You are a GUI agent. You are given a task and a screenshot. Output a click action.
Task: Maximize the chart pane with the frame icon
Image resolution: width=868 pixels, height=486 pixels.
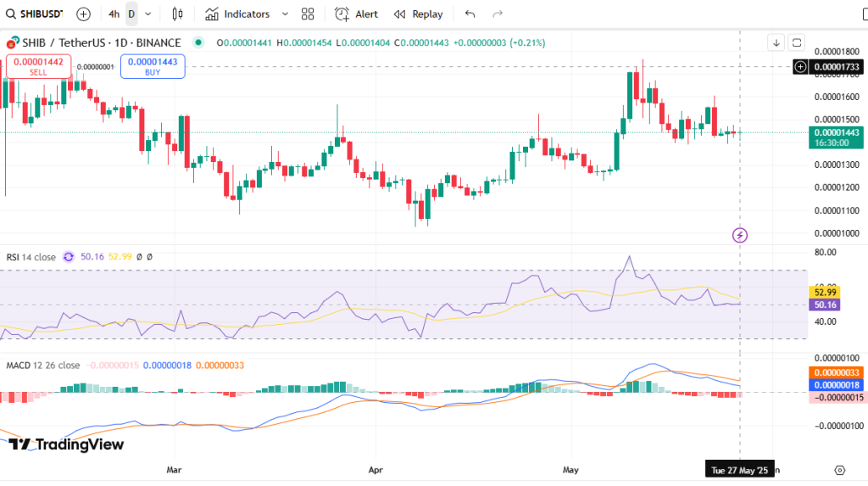coord(796,42)
